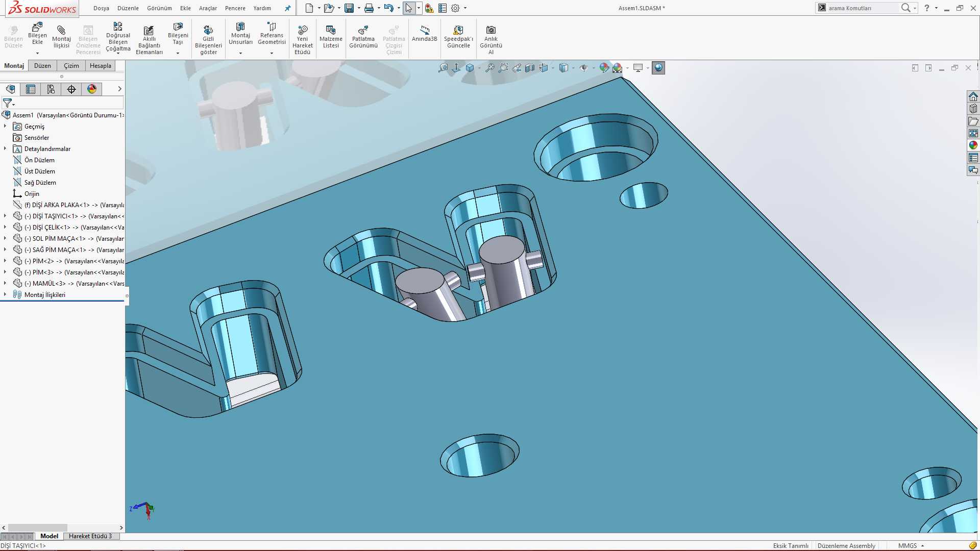Open the Görünüm menu

pyautogui.click(x=159, y=8)
